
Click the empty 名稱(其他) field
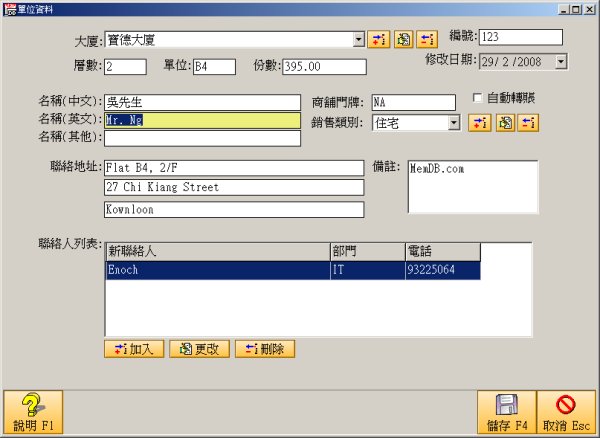[202, 138]
